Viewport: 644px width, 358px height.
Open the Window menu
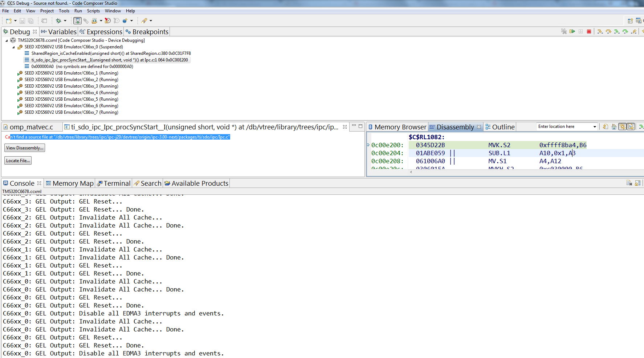[x=113, y=11]
